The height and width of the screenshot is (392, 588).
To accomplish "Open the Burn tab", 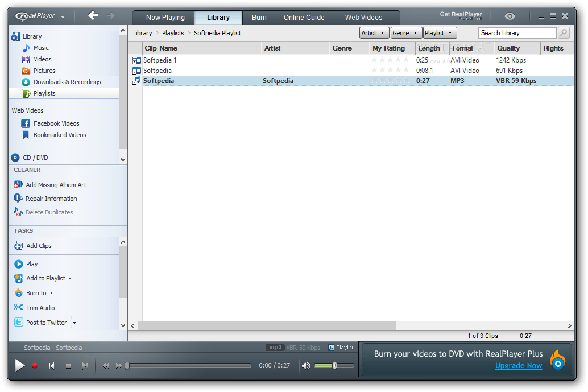I will (x=259, y=17).
